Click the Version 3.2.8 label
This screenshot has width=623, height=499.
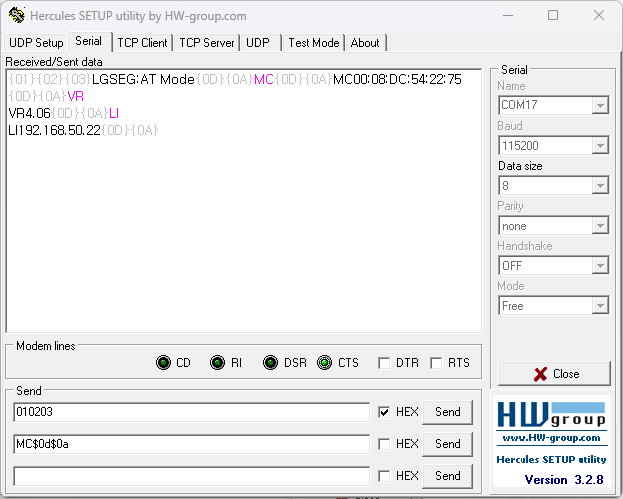(x=564, y=480)
